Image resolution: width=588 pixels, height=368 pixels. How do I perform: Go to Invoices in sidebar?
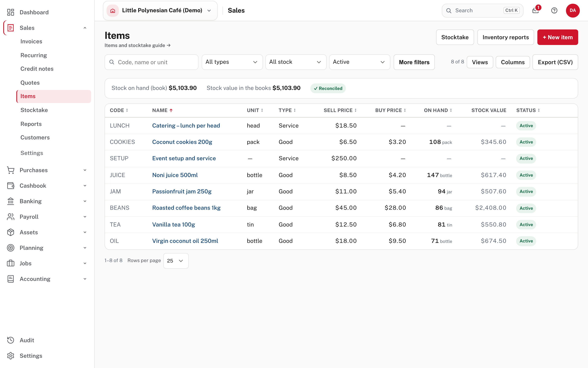(31, 41)
